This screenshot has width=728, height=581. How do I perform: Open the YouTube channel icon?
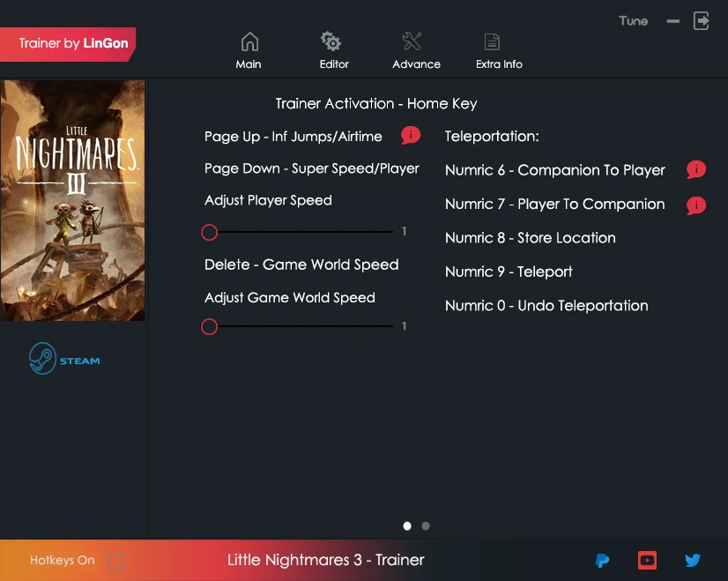pos(647,560)
